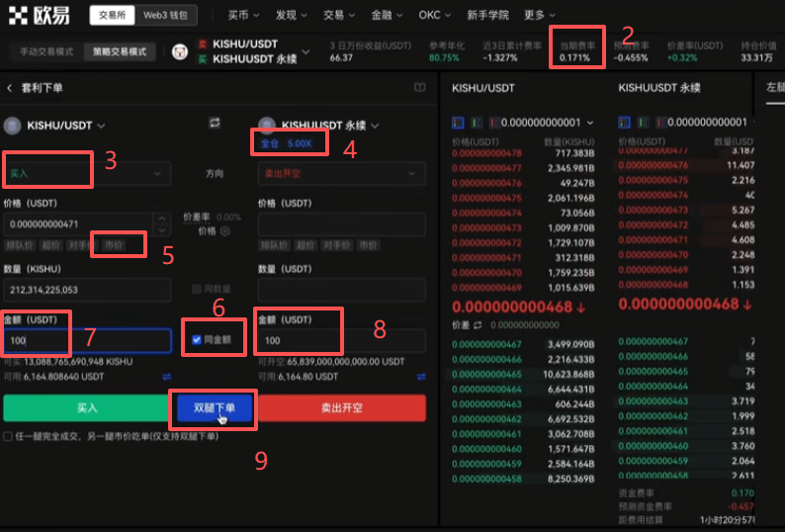Choose 超价 under the KISHU/USDT price field
785x532 pixels.
point(50,245)
